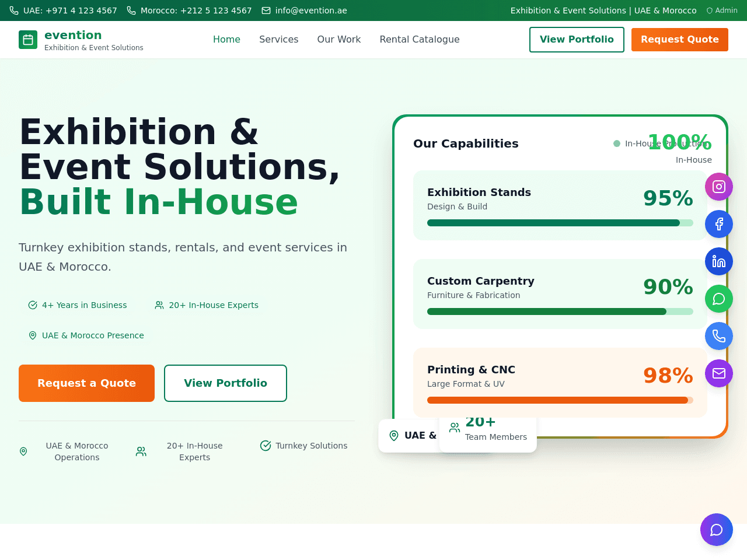
Task: Open the LinkedIn floating social icon
Action: (x=719, y=261)
